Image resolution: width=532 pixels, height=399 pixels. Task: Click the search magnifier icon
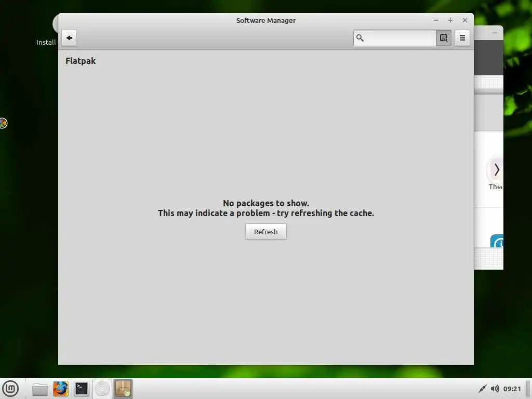[360, 38]
